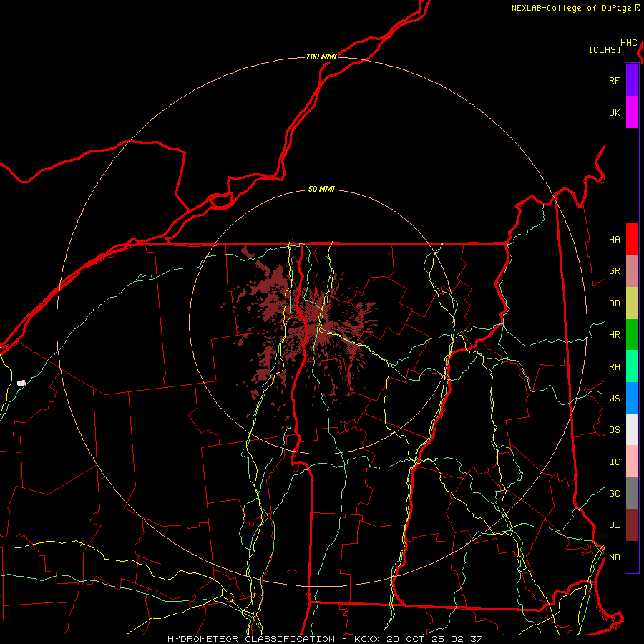
Task: Click the HHC product label
Action: (628, 43)
